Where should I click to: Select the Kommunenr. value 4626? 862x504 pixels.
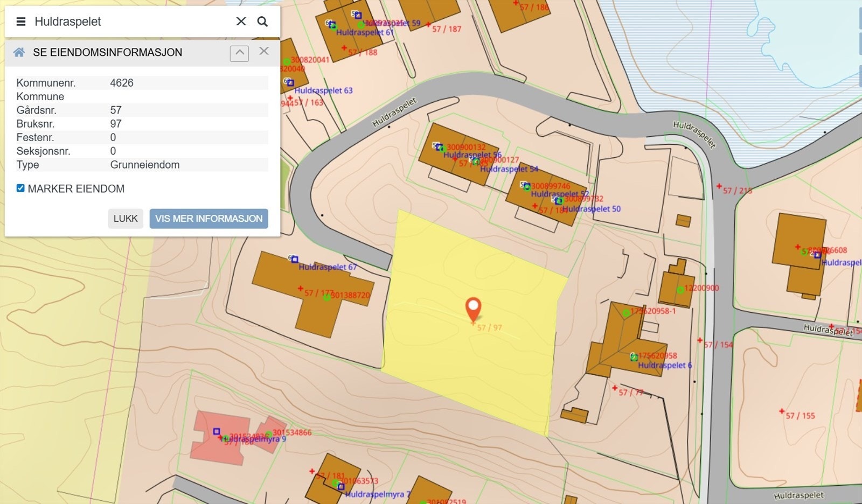[x=122, y=83]
